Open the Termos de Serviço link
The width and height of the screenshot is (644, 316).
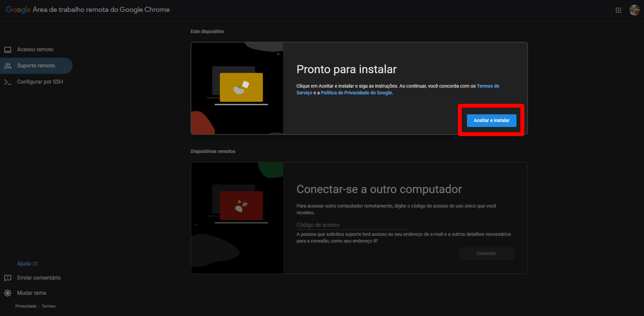(x=488, y=86)
